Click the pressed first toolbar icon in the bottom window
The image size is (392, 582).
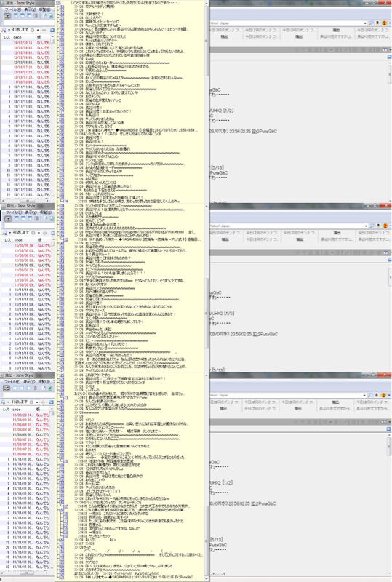7,388
